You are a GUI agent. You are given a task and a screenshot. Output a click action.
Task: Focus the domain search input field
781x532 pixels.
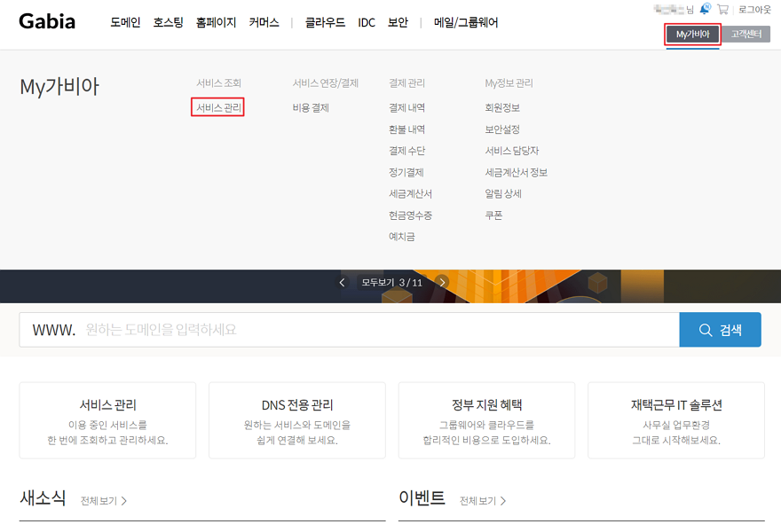[x=349, y=330]
